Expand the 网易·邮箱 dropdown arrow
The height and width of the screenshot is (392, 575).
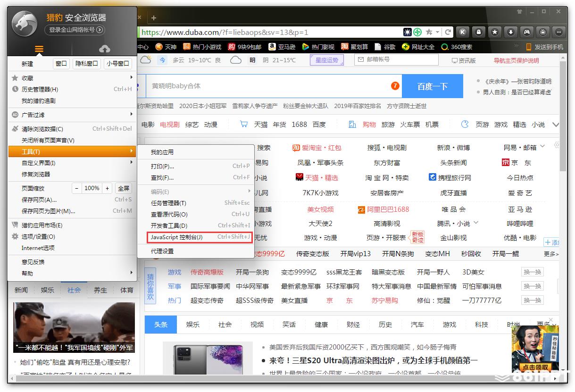pos(542,147)
